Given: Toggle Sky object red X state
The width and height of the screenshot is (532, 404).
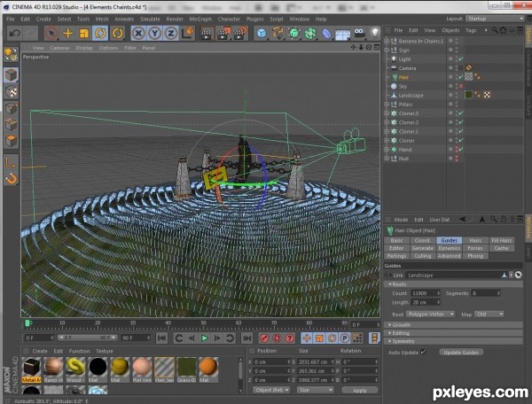Looking at the screenshot, I should coord(461,86).
